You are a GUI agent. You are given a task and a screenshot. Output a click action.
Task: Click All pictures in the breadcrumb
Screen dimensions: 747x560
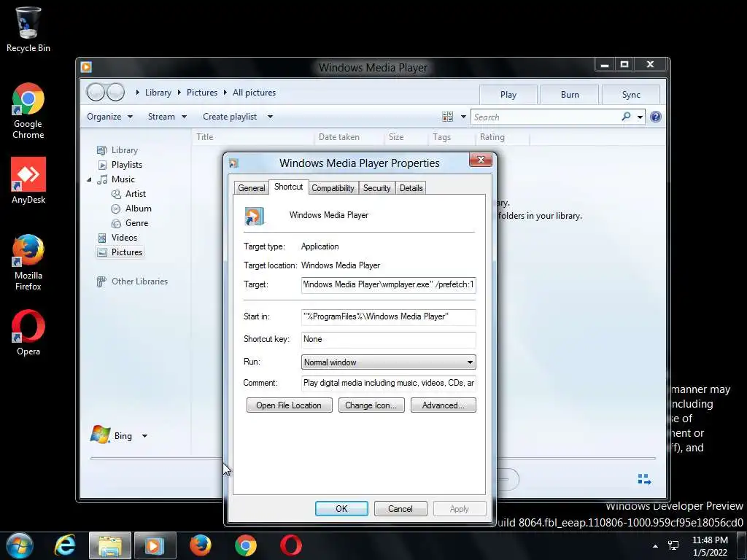coord(255,93)
